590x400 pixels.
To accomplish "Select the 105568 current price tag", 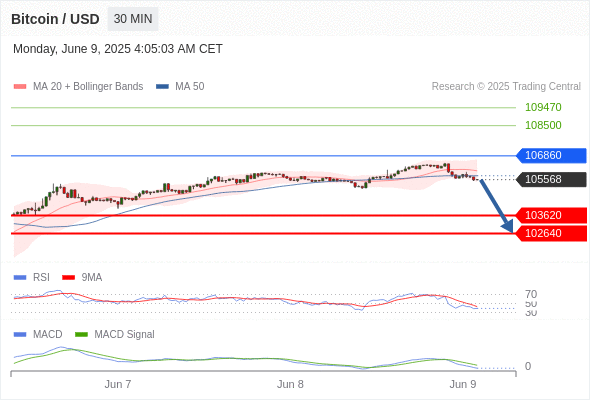I will click(551, 179).
